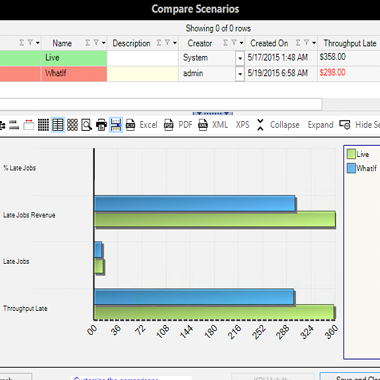Viewport: 380px width, 380px height.
Task: Export grid to PDF
Action: [x=178, y=125]
